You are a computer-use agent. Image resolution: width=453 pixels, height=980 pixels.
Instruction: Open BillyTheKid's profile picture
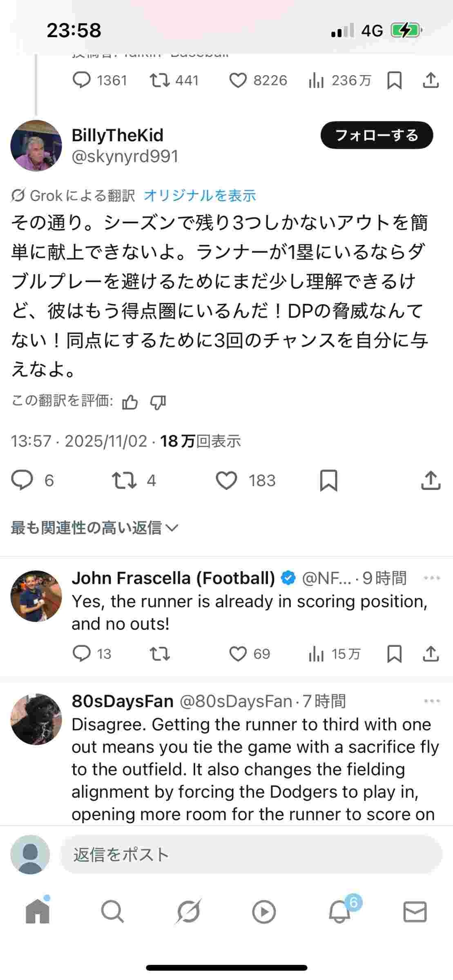36,146
